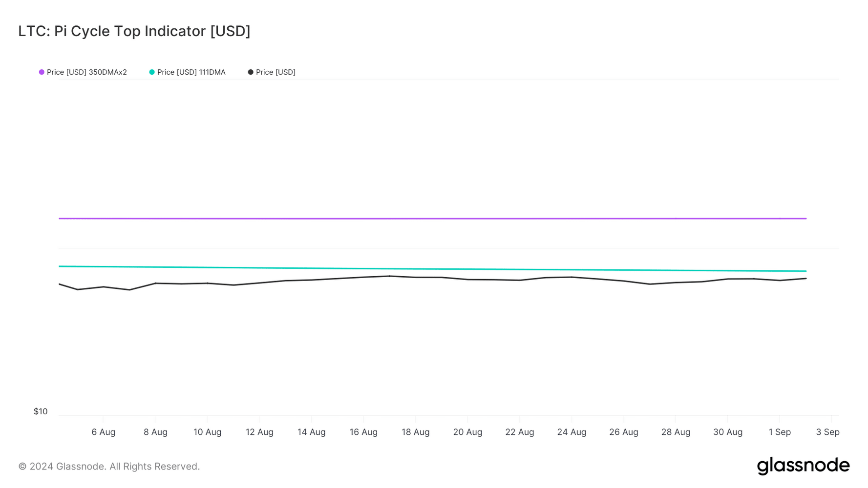Click the 24 Aug axis date label
This screenshot has width=868, height=488.
tap(572, 432)
